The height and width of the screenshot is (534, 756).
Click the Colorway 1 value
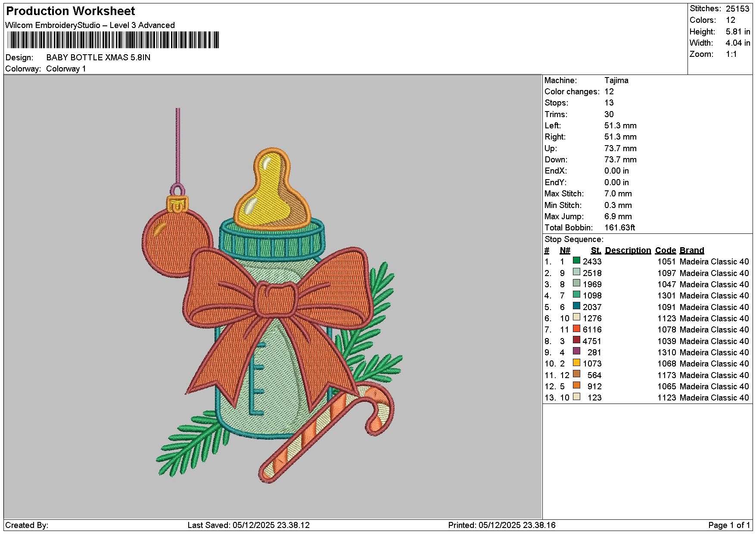click(66, 68)
